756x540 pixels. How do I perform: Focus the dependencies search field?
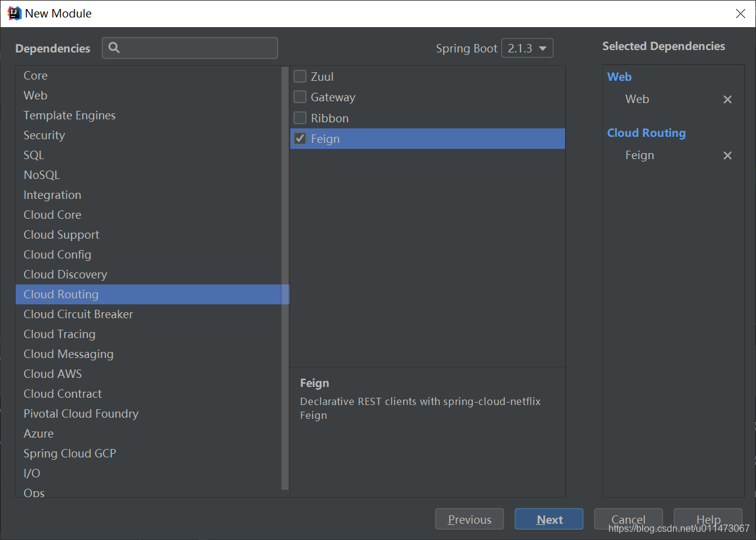(x=190, y=48)
